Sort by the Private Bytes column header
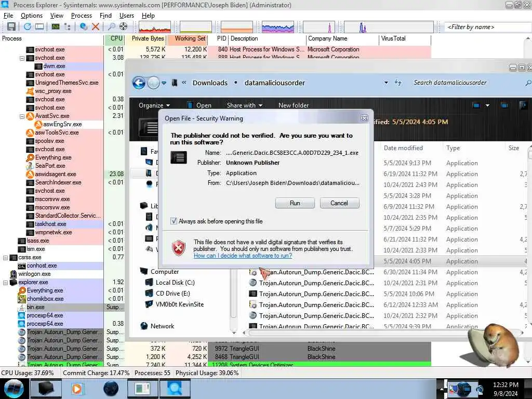The height and width of the screenshot is (399, 532). point(146,38)
